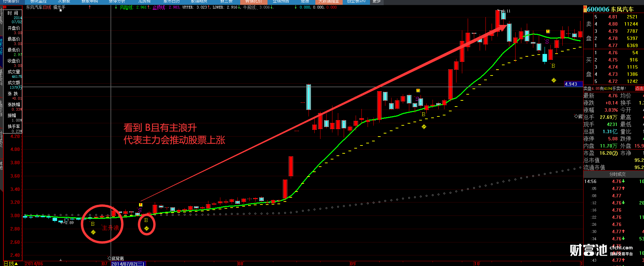Image resolution: width=644 pixels, height=266 pixels.
Task: Click the 卖盘4.85有4194手卖单 notice
Action: (x=604, y=88)
